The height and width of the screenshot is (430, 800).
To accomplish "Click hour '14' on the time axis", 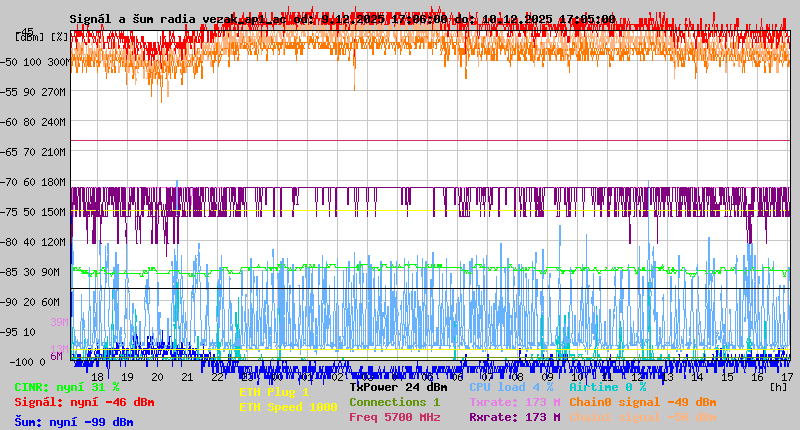I will [x=697, y=377].
